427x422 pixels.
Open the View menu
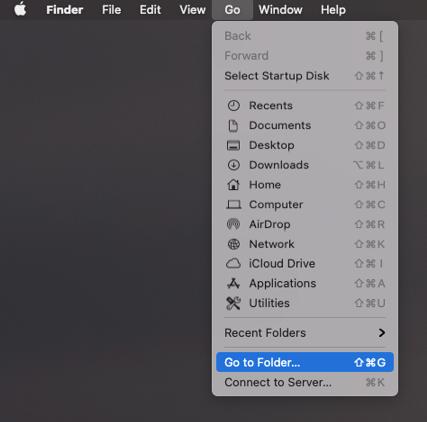click(192, 10)
